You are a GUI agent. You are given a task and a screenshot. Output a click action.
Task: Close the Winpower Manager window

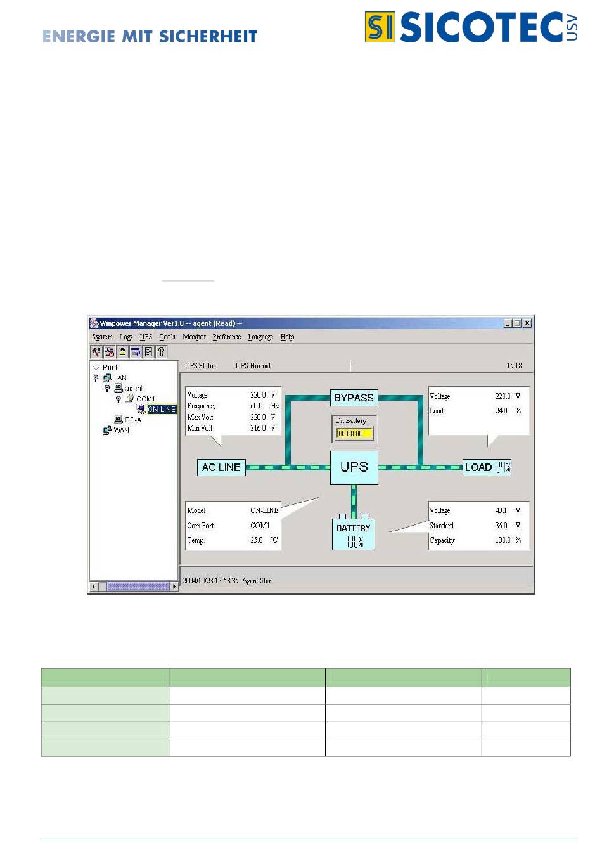pos(527,323)
